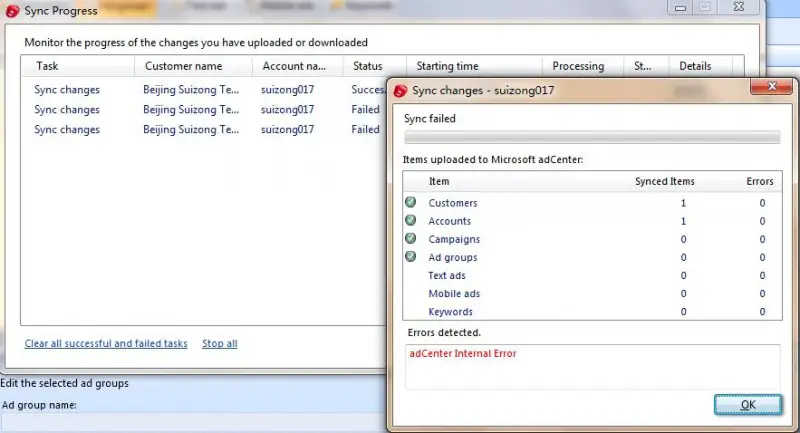Click the adCenter Internal Error message
Screen dimensions: 800x433
(x=463, y=353)
